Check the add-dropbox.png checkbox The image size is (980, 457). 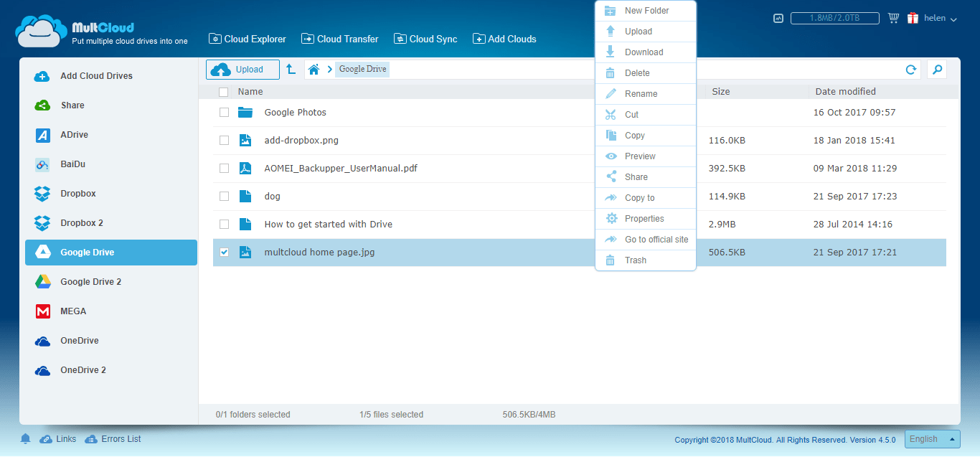(224, 140)
